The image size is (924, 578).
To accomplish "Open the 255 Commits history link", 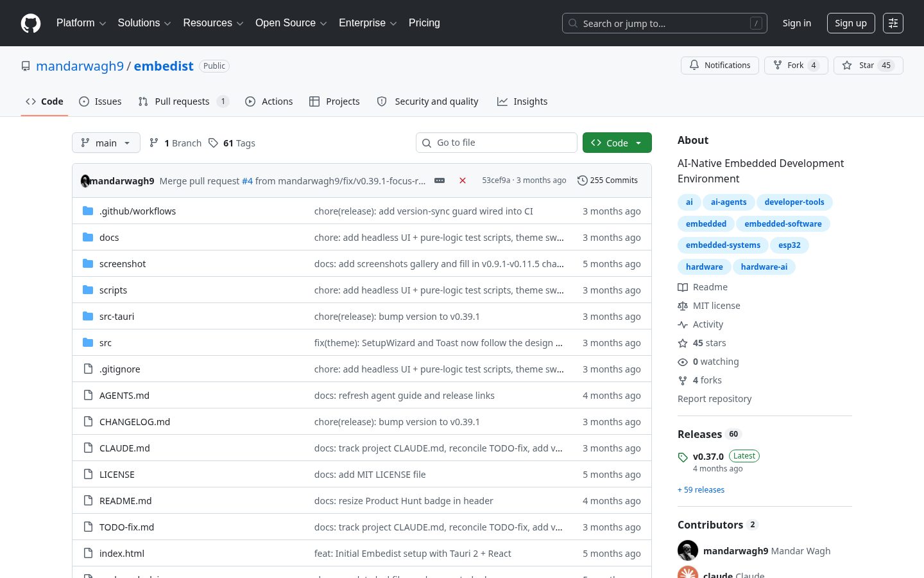I will pyautogui.click(x=608, y=180).
